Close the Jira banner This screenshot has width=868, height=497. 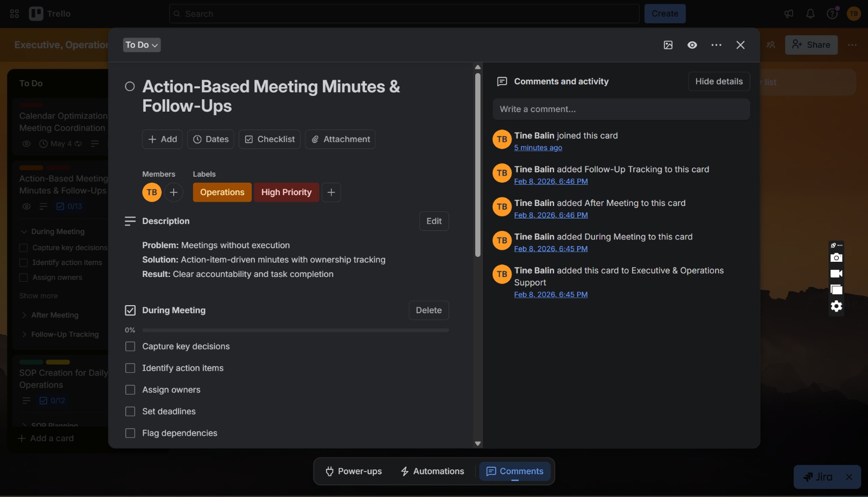(x=849, y=477)
